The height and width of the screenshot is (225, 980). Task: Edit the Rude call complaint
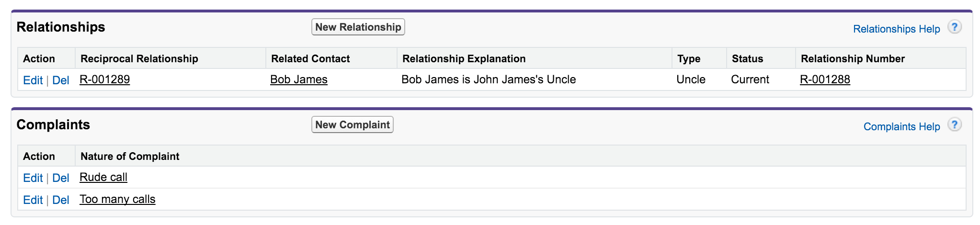tap(33, 178)
